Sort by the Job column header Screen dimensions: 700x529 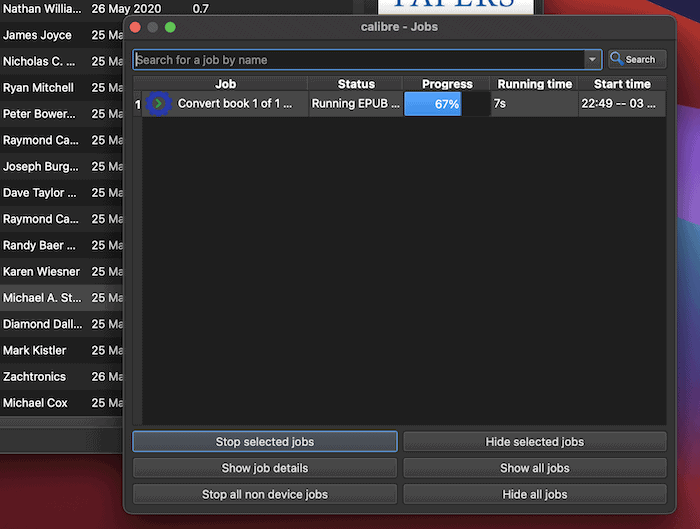pyautogui.click(x=225, y=84)
